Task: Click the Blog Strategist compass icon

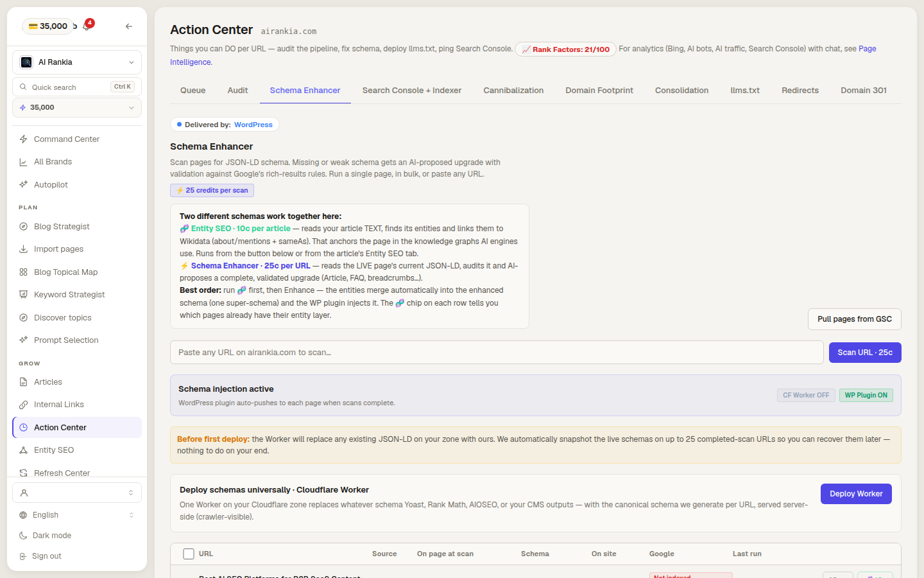Action: click(x=23, y=227)
